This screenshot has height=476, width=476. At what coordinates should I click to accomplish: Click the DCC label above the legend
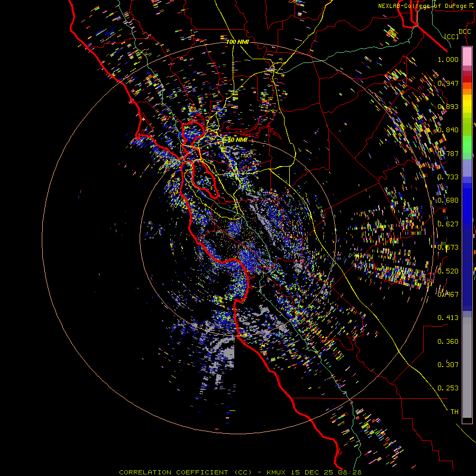tap(465, 32)
